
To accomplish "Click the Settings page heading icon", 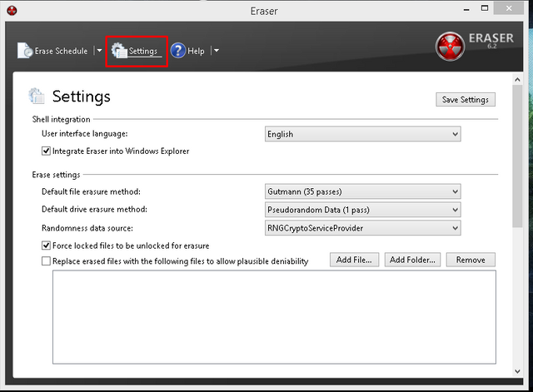I will coord(36,97).
